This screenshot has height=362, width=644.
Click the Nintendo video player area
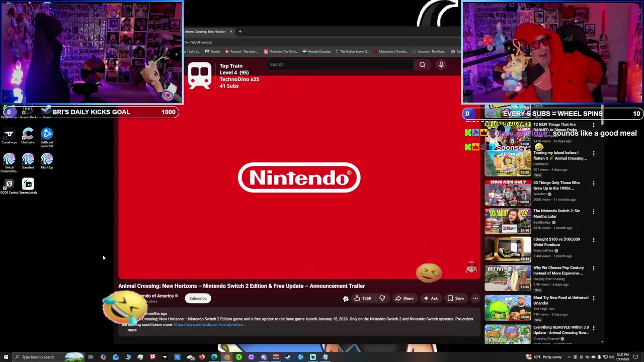[x=299, y=177]
